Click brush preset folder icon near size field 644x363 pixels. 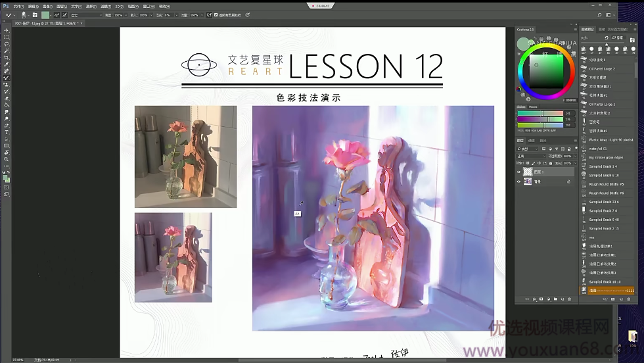[632, 39]
